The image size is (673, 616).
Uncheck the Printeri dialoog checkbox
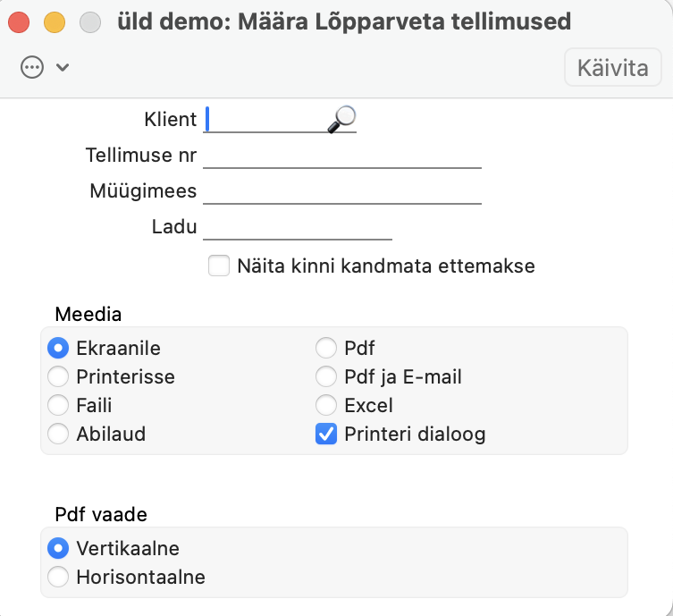tap(326, 435)
